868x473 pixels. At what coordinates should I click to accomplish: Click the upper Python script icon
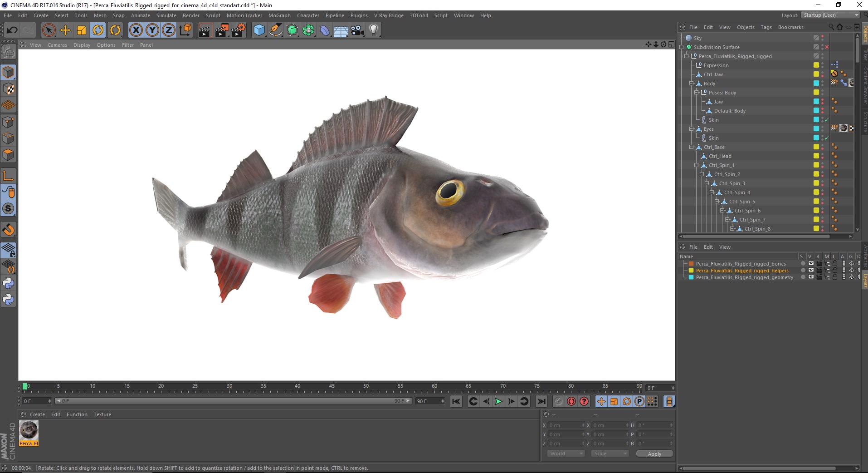[8, 283]
